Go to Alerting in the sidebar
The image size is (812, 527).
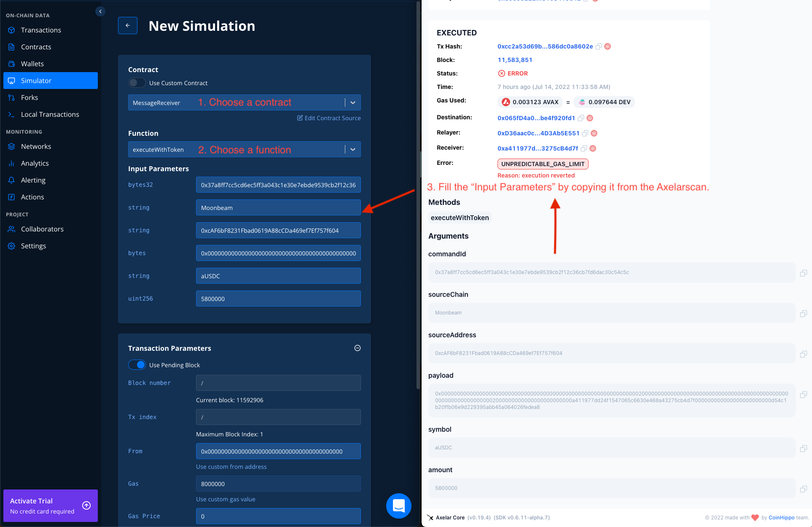(33, 180)
